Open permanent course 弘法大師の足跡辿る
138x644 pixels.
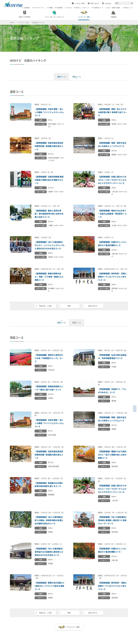click(x=112, y=356)
